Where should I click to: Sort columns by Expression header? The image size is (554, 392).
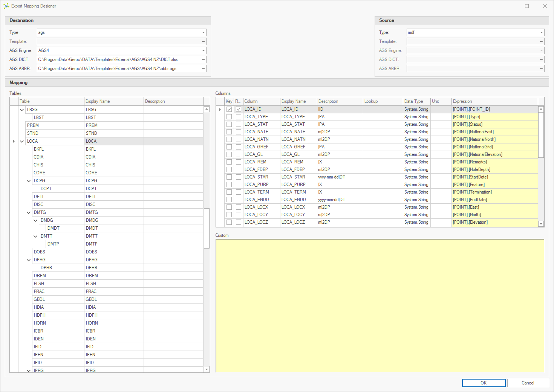494,101
